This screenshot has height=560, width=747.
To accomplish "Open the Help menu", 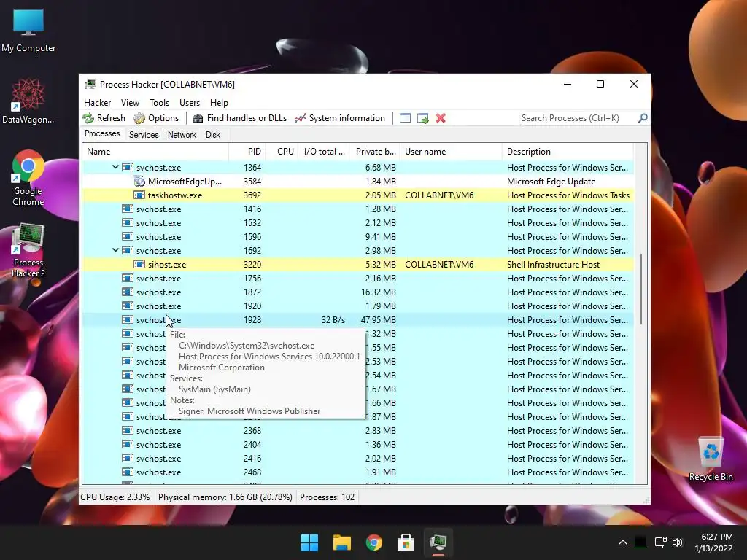I will pyautogui.click(x=219, y=102).
